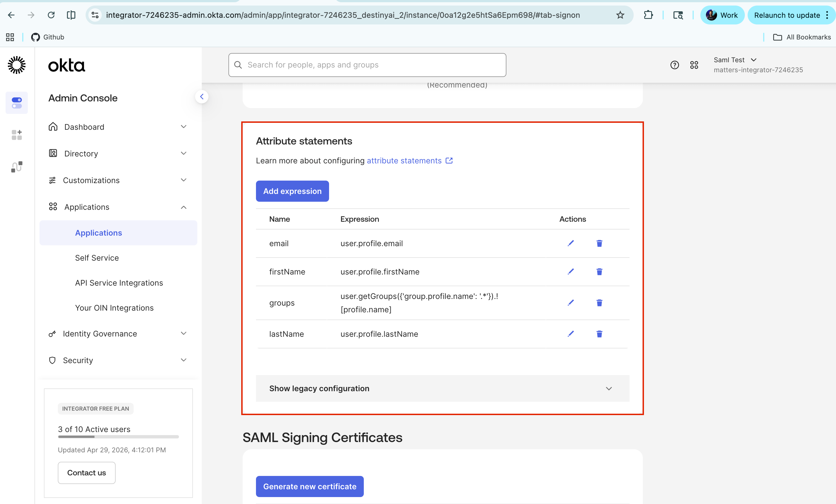
Task: Open the help question mark icon
Action: coord(675,65)
